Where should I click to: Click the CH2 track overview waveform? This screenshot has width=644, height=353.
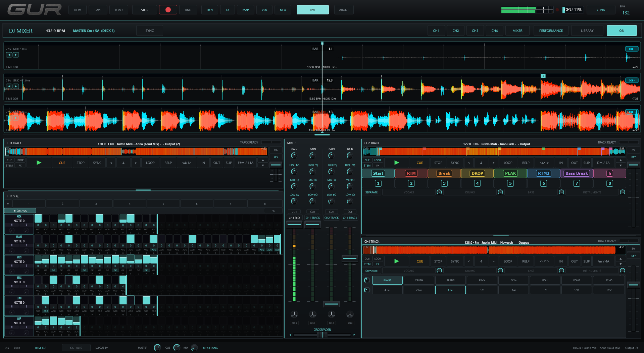494,151
